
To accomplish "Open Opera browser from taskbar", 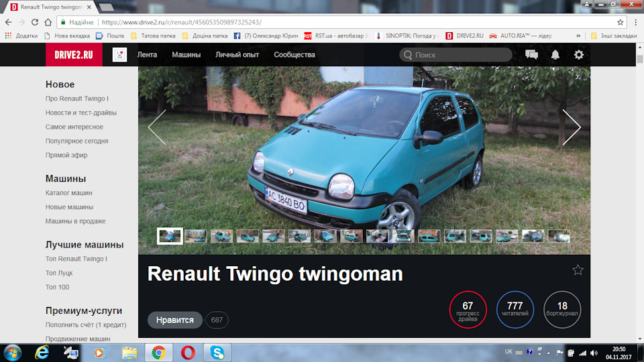I will (x=188, y=353).
